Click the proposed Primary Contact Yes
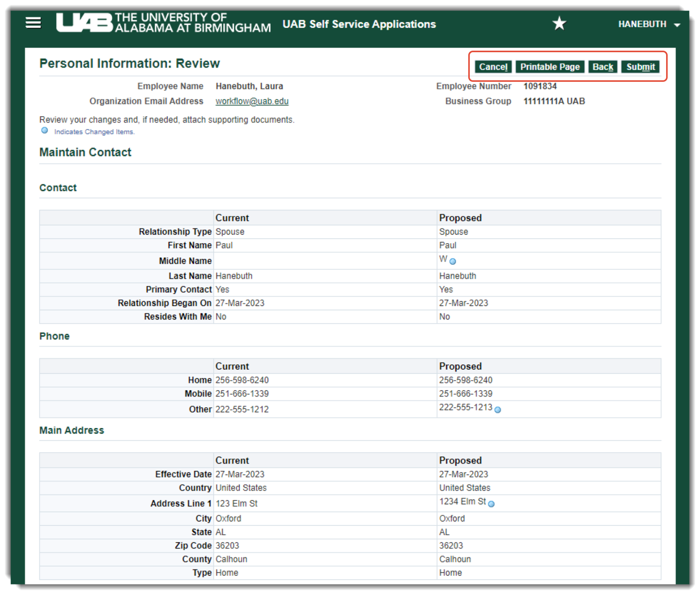The height and width of the screenshot is (595, 700). click(x=446, y=290)
